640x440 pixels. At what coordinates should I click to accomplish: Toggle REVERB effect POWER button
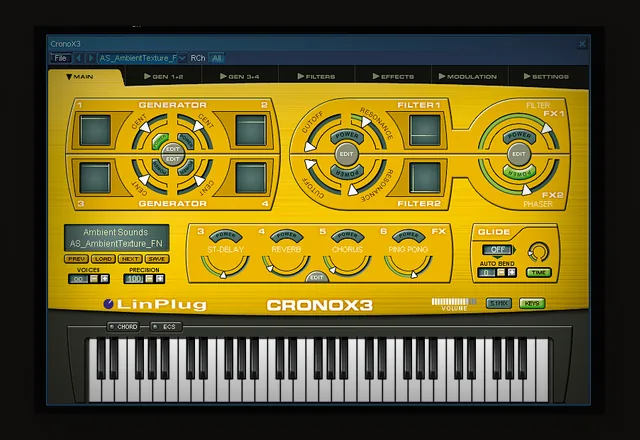[x=287, y=236]
